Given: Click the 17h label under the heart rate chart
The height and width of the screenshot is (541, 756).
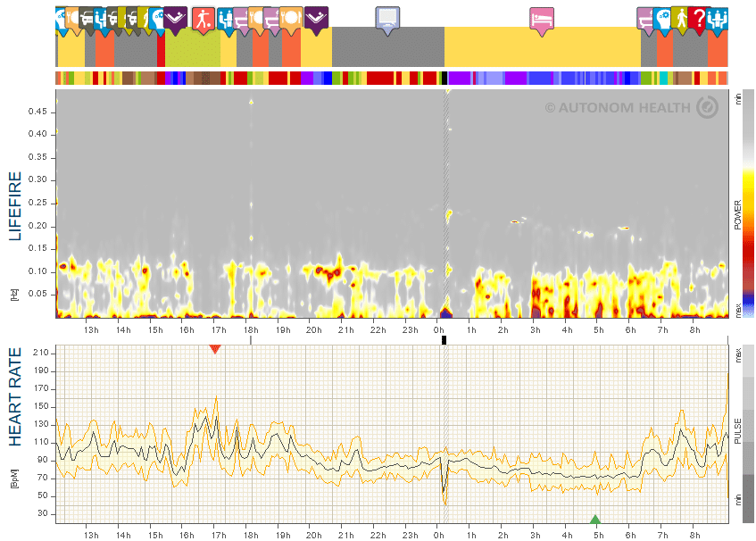Looking at the screenshot, I should pos(219,536).
